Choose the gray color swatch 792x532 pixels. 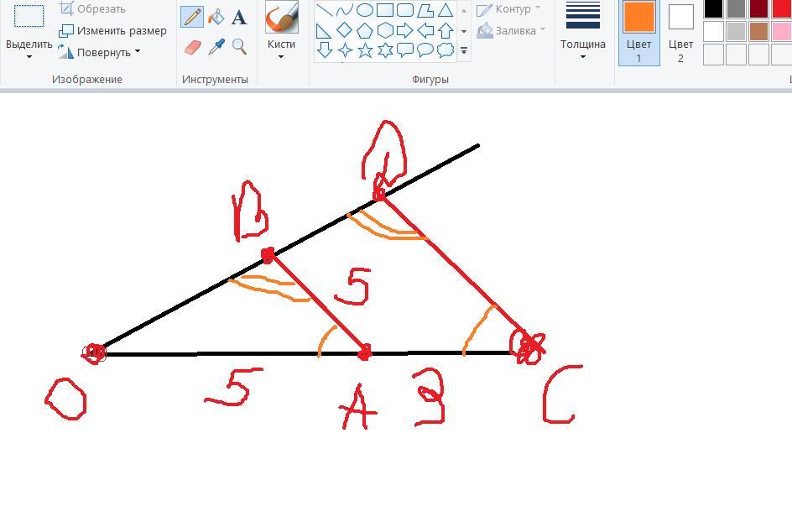(x=736, y=8)
